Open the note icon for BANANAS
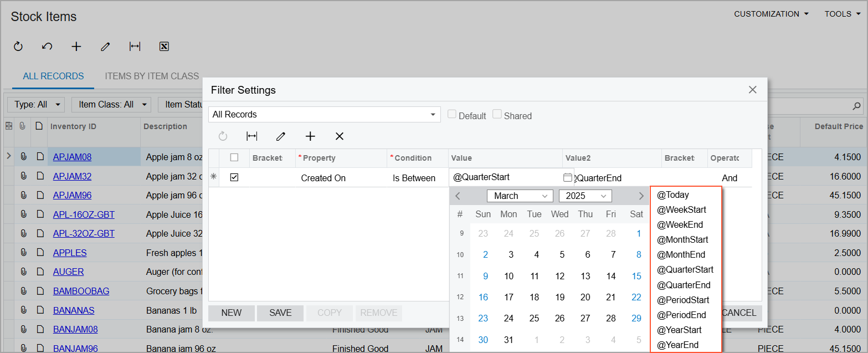 coord(39,310)
